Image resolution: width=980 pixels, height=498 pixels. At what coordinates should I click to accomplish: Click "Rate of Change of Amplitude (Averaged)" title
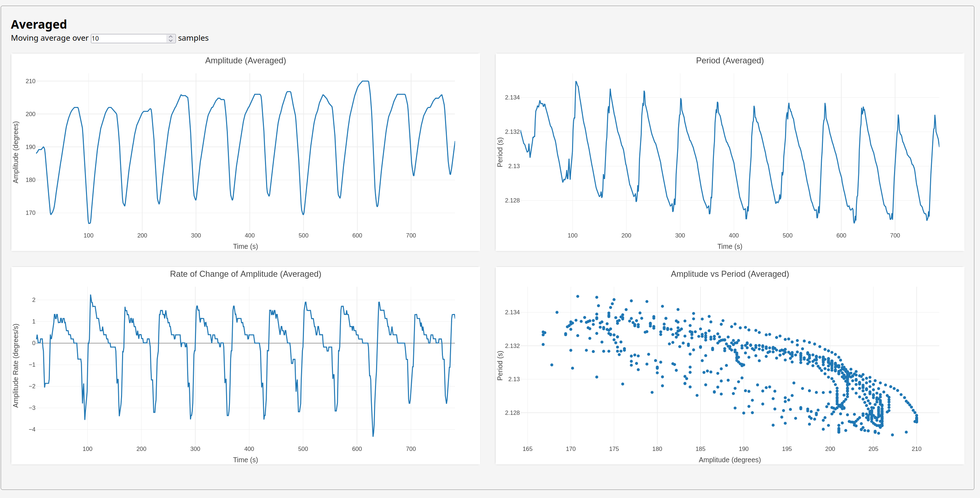click(x=246, y=274)
